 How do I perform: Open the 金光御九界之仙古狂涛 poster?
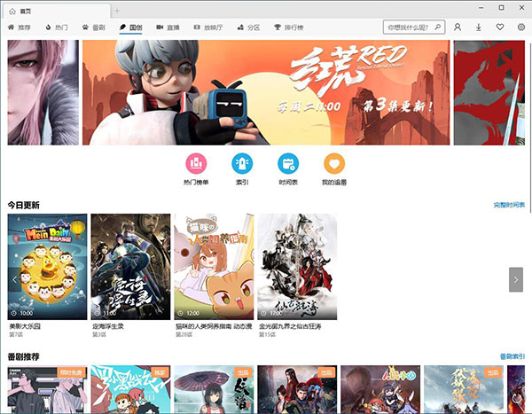(x=297, y=267)
